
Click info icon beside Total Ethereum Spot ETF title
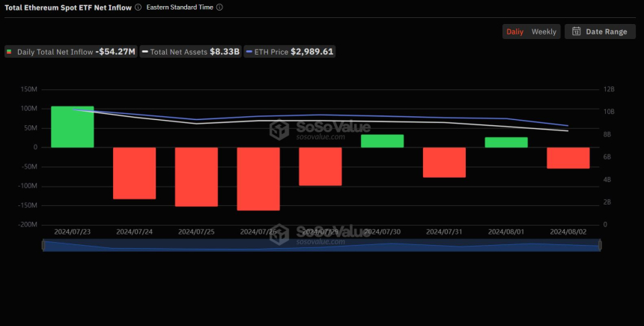[139, 7]
